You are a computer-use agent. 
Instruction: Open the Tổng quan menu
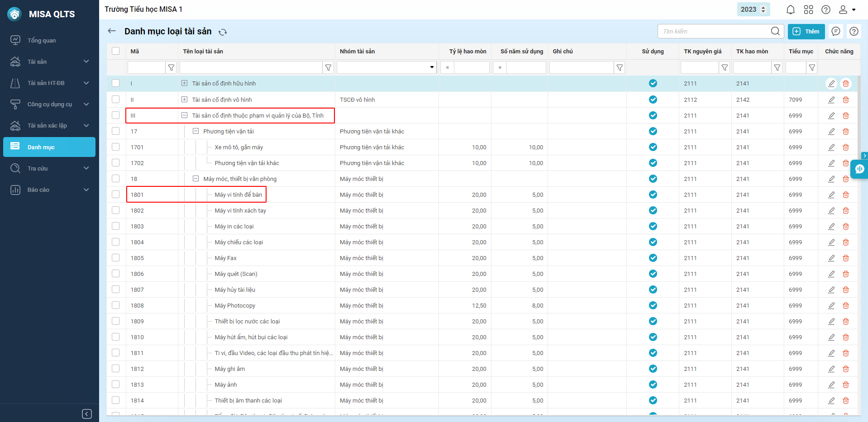pos(42,40)
